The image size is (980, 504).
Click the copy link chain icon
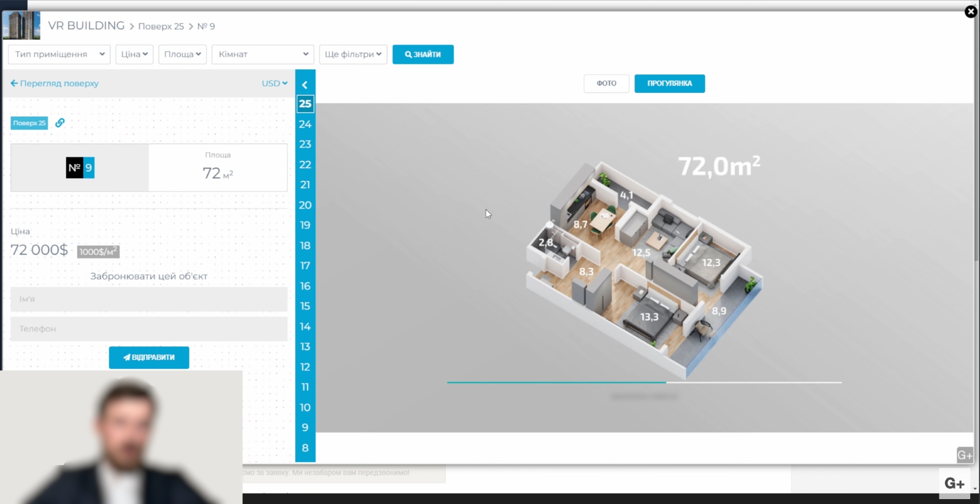[60, 123]
